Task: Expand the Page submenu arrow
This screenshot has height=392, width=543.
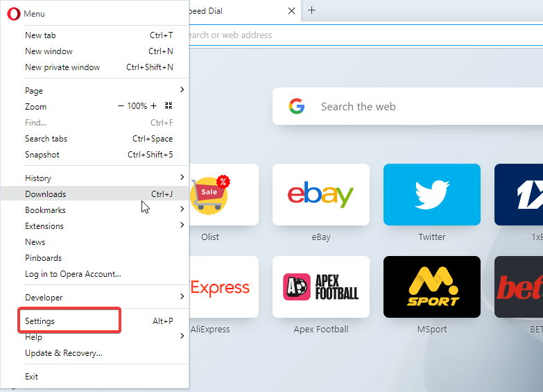Action: point(182,90)
